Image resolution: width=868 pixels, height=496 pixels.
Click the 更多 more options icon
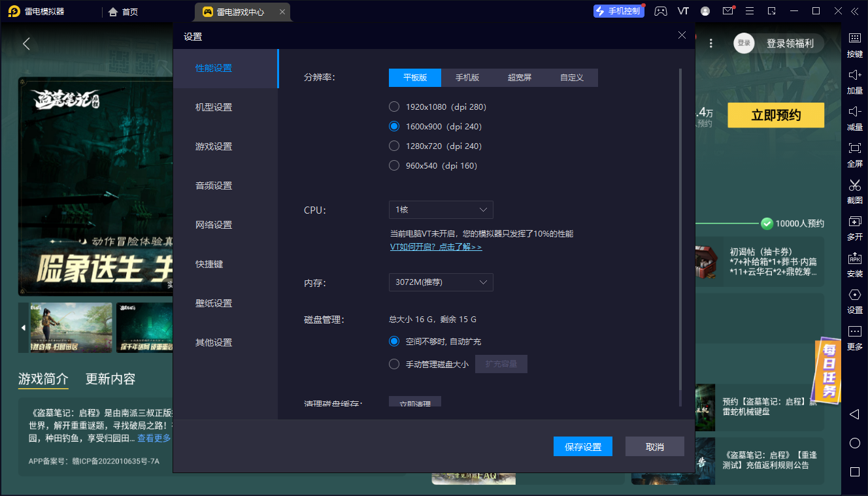click(854, 331)
